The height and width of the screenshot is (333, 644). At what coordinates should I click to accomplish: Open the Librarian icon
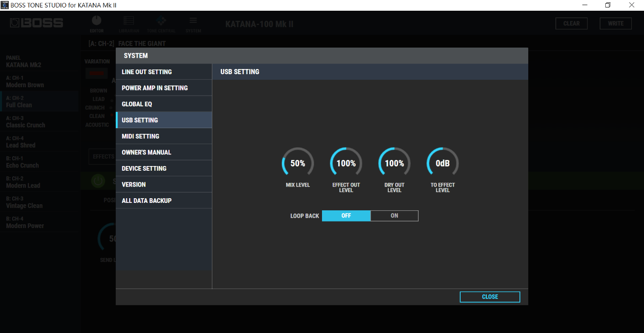click(x=129, y=24)
